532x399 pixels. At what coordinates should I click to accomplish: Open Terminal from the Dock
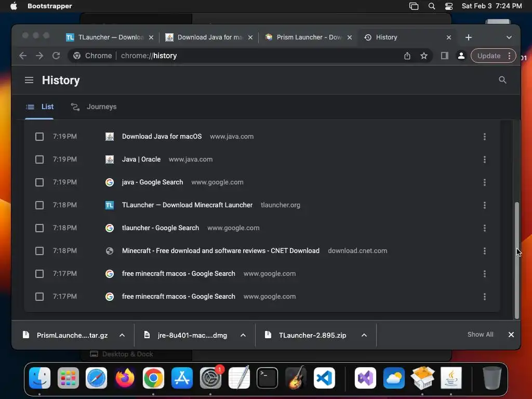[x=268, y=378]
